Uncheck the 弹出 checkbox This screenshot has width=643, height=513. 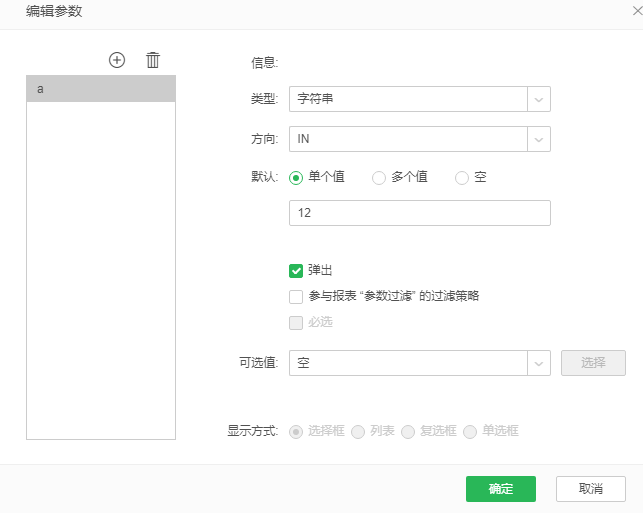coord(296,270)
